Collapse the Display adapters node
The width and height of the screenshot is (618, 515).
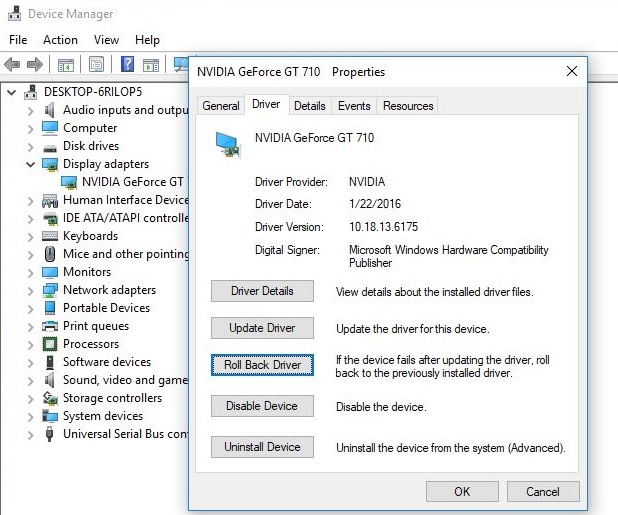coord(31,164)
